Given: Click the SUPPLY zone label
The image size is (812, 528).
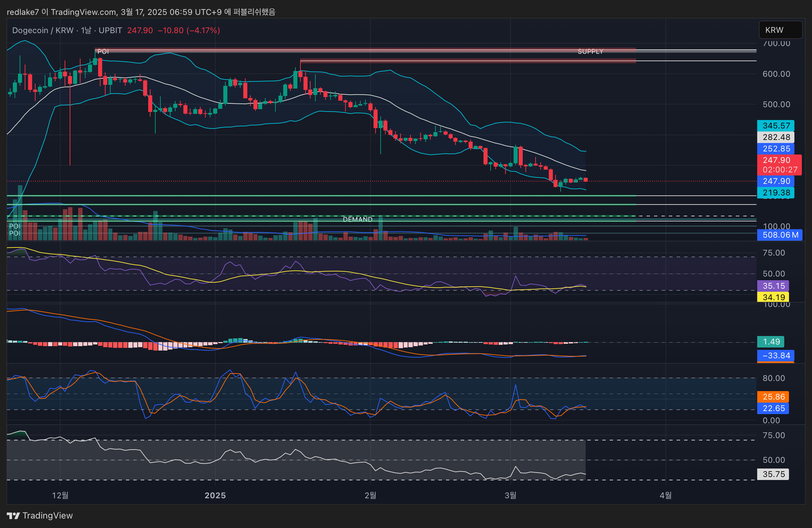Looking at the screenshot, I should pos(590,51).
